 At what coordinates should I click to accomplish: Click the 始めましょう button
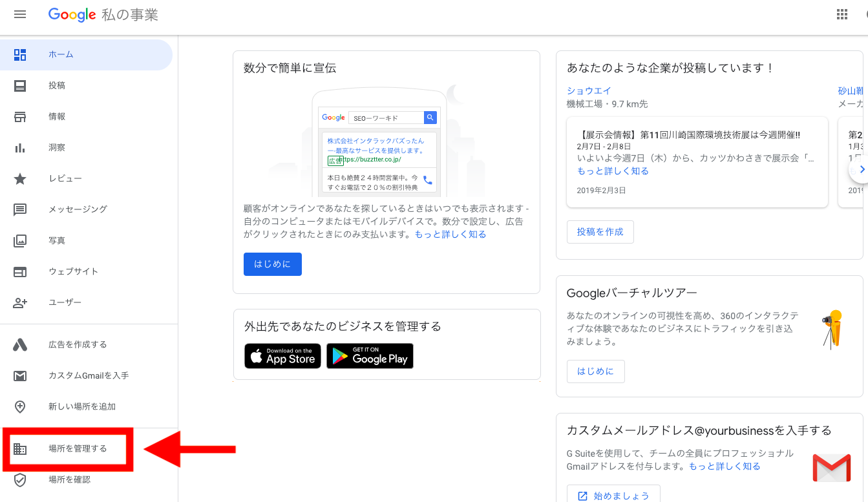point(613,496)
